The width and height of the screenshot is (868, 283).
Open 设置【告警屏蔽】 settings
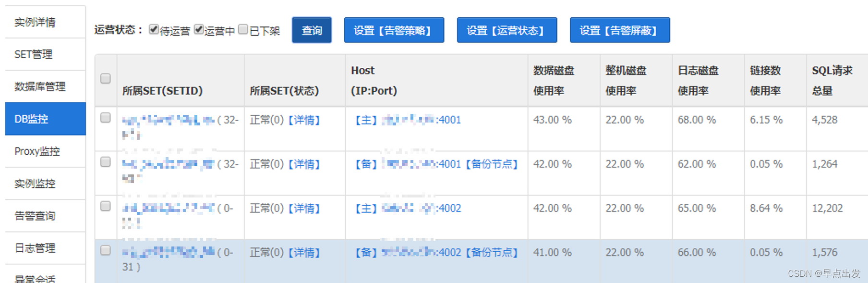(x=620, y=30)
